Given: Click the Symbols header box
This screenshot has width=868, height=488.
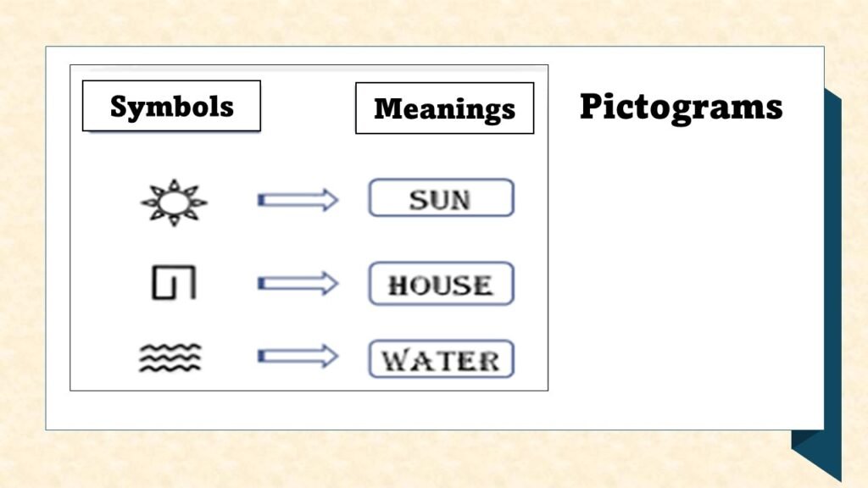Looking at the screenshot, I should (171, 106).
